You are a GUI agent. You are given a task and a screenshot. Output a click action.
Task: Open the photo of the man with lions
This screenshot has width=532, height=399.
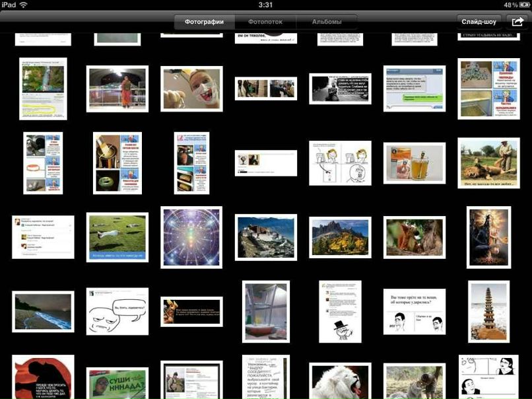pos(488,163)
